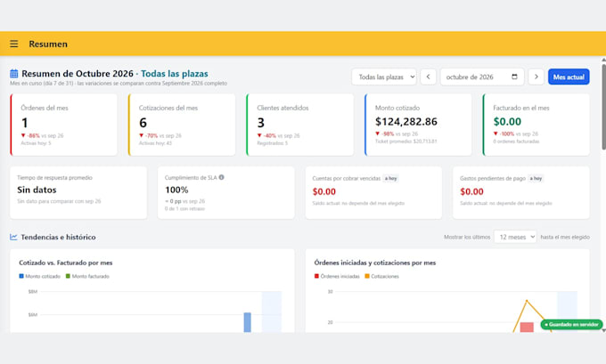
Task: Open the Monto cotizado card
Action: coord(418,125)
